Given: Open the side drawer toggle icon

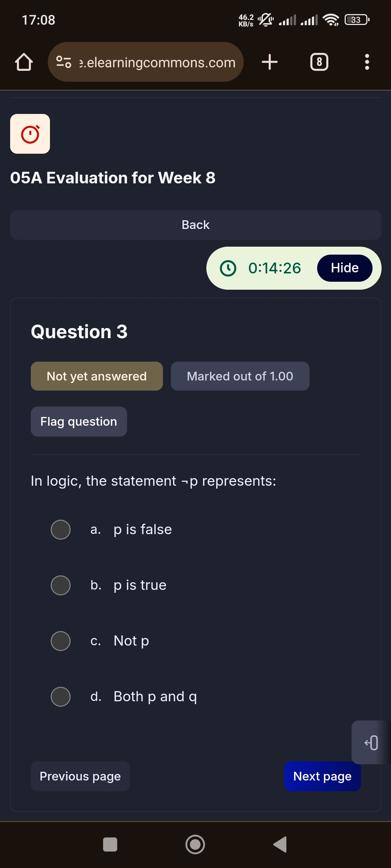Looking at the screenshot, I should click(371, 742).
